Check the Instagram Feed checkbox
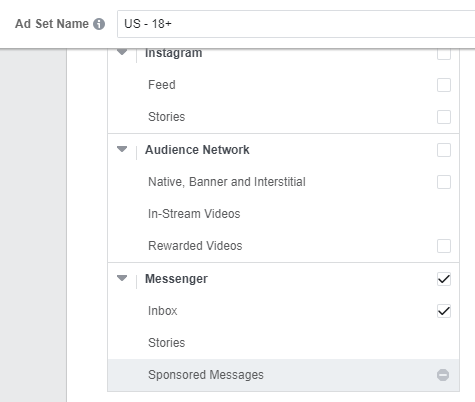The image size is (475, 402). 444,85
